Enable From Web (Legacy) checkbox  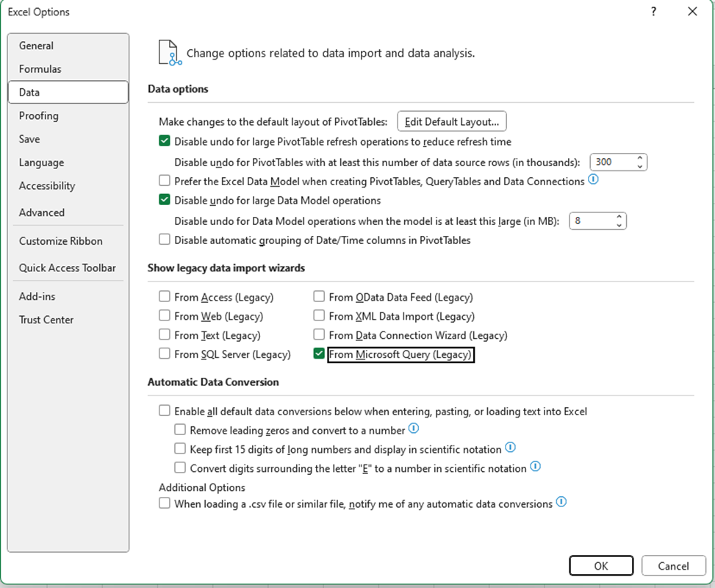(165, 316)
